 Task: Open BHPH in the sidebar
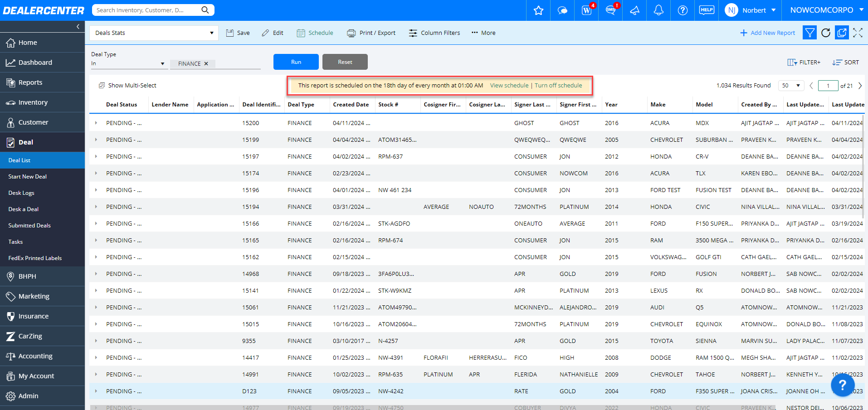coord(42,276)
